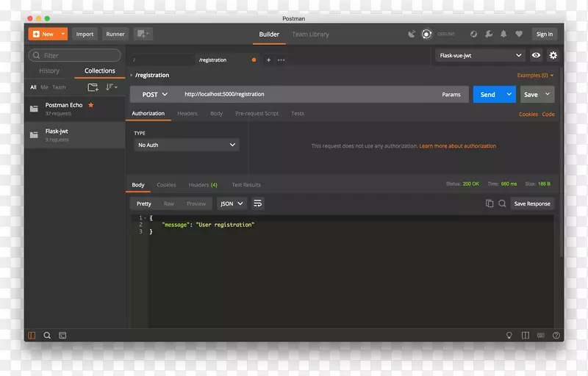Open the environment settings gear icon
588x376 pixels.
pos(553,55)
